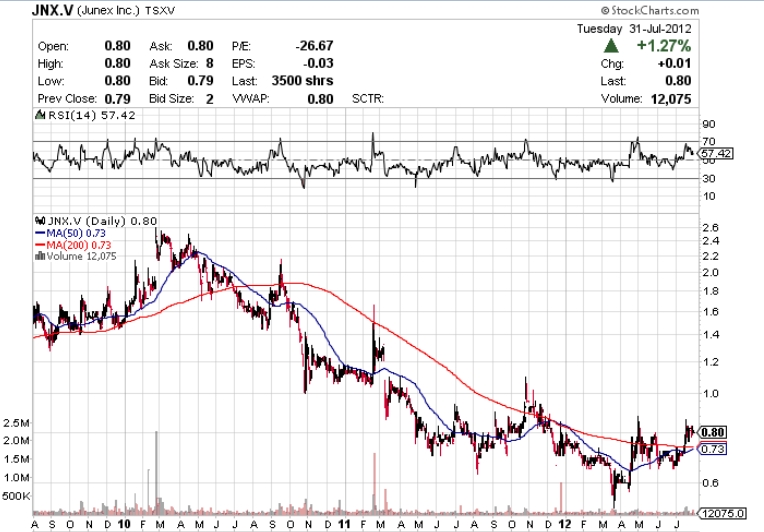Click the 11 year marker on time axis
The image size is (764, 532).
tap(344, 524)
